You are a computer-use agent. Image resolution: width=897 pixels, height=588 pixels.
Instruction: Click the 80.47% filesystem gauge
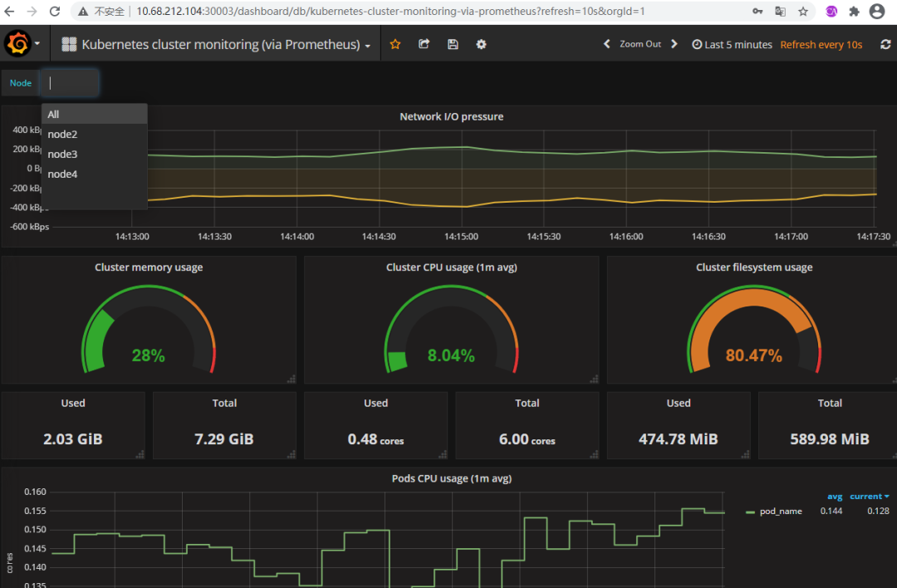(754, 330)
